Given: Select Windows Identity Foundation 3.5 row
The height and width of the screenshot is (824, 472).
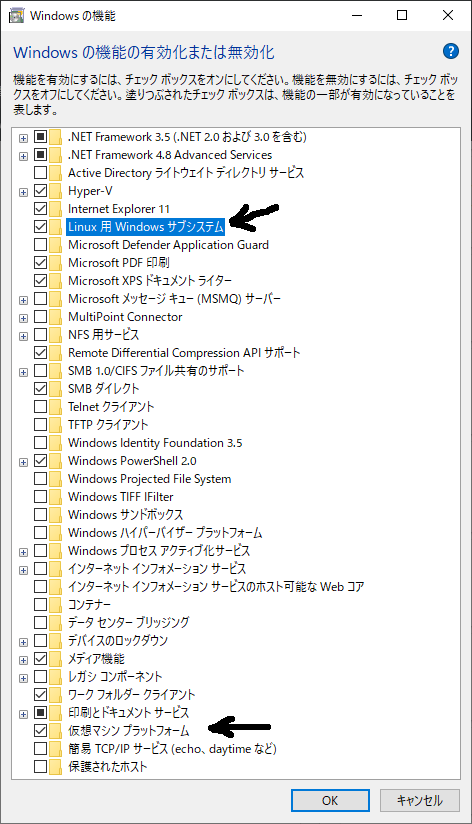Looking at the screenshot, I should click(x=155, y=442).
